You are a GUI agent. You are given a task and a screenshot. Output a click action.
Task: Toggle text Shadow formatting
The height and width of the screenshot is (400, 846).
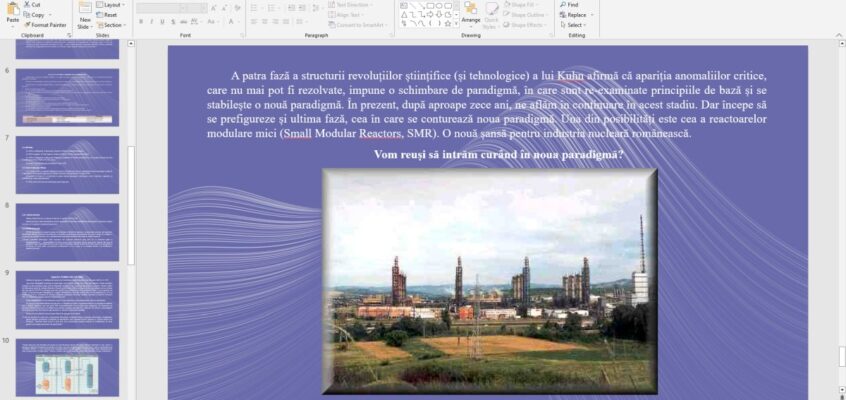(x=173, y=22)
